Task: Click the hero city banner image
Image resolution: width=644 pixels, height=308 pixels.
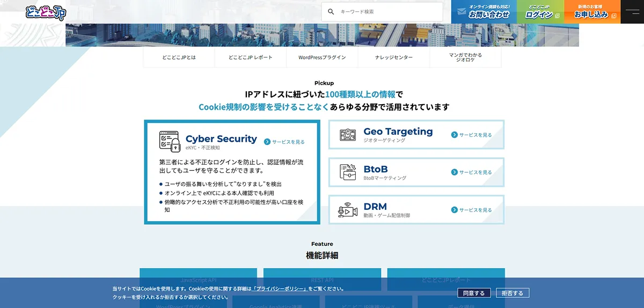Action: 322,35
